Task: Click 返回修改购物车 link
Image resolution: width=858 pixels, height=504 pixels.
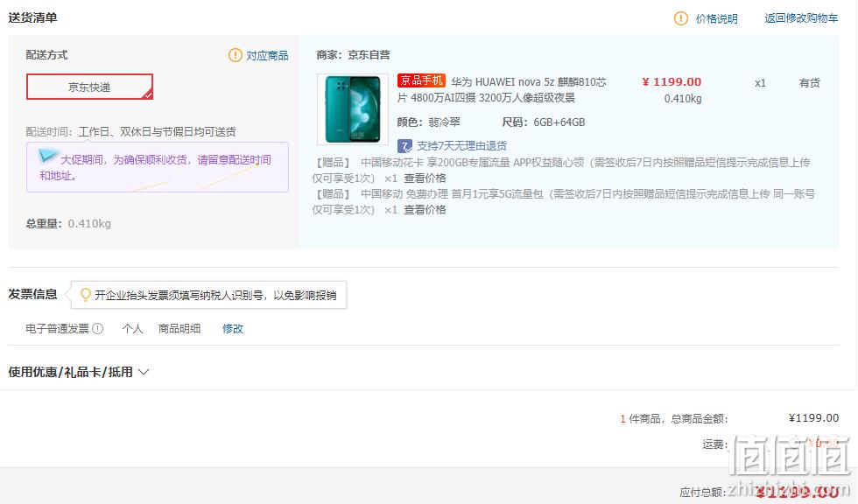Action: [x=801, y=18]
